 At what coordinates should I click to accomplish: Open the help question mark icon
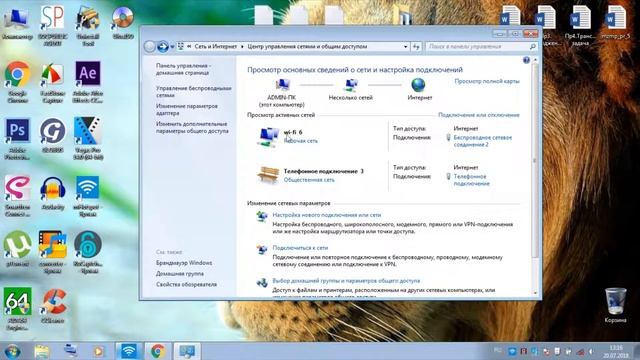(x=527, y=60)
